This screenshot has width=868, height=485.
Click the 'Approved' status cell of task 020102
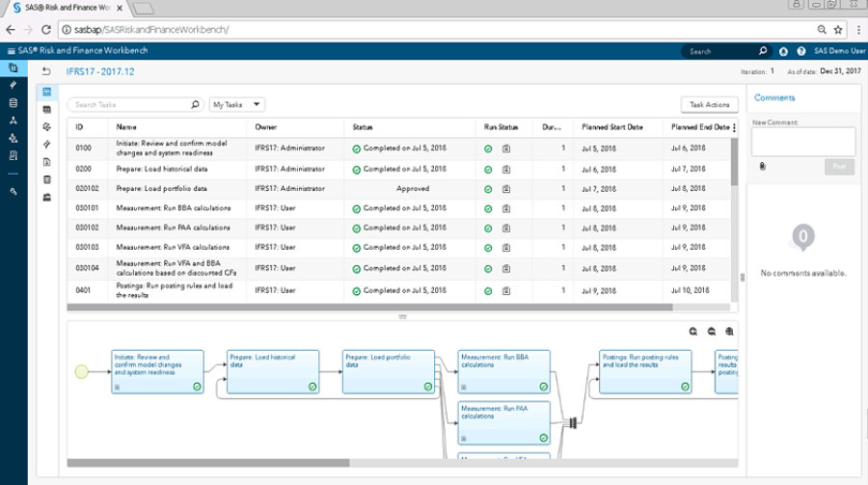pyautogui.click(x=413, y=189)
